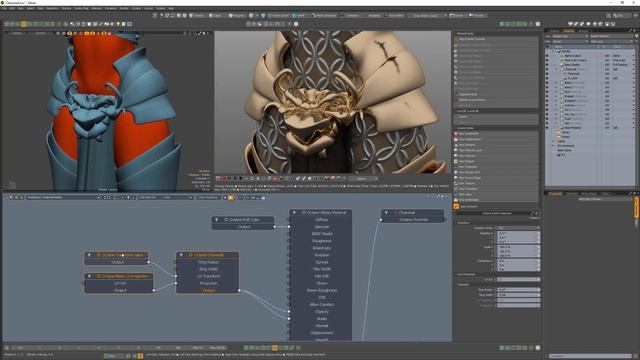Click the Roughness input on Glossy Material
The width and height of the screenshot is (640, 360).
tap(321, 241)
